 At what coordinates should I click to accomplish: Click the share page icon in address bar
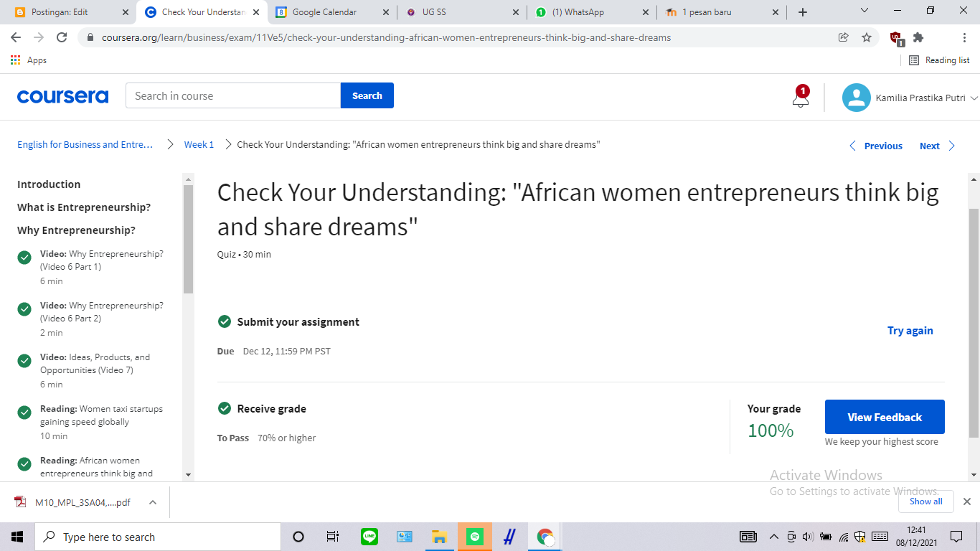click(844, 37)
